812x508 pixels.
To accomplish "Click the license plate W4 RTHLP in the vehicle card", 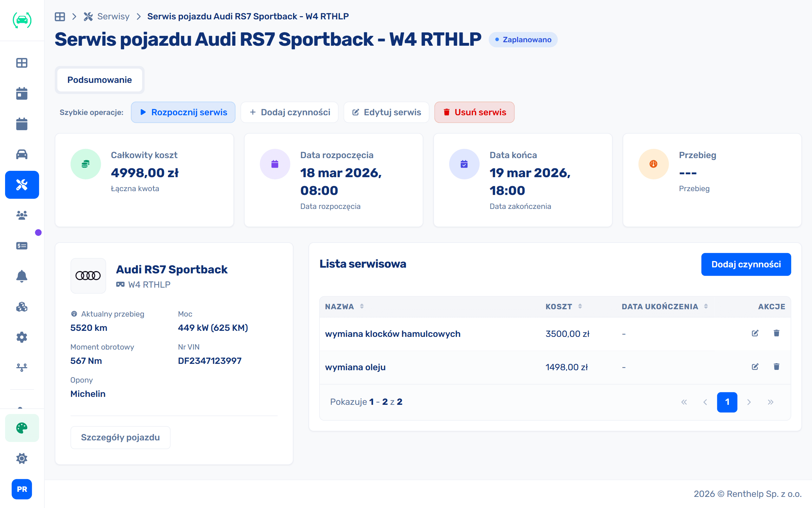I will click(149, 284).
